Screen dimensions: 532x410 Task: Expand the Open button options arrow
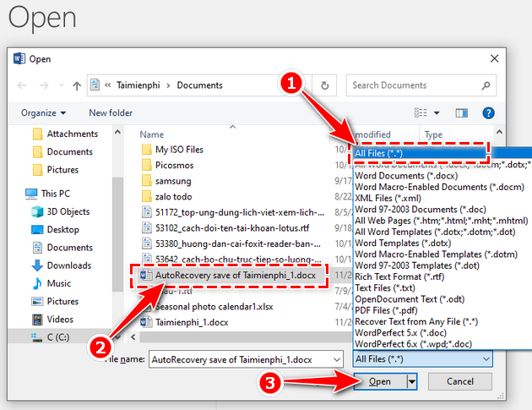pyautogui.click(x=411, y=381)
